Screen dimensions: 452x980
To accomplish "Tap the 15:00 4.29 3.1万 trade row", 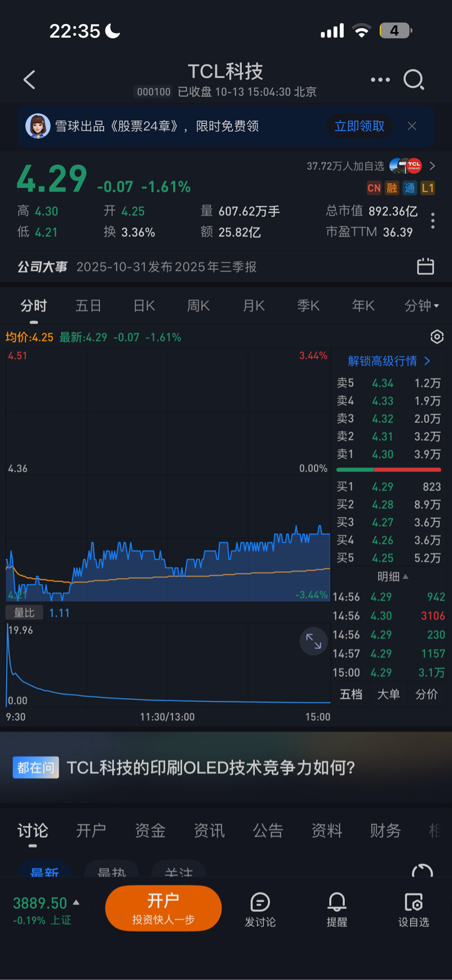I will tap(388, 673).
